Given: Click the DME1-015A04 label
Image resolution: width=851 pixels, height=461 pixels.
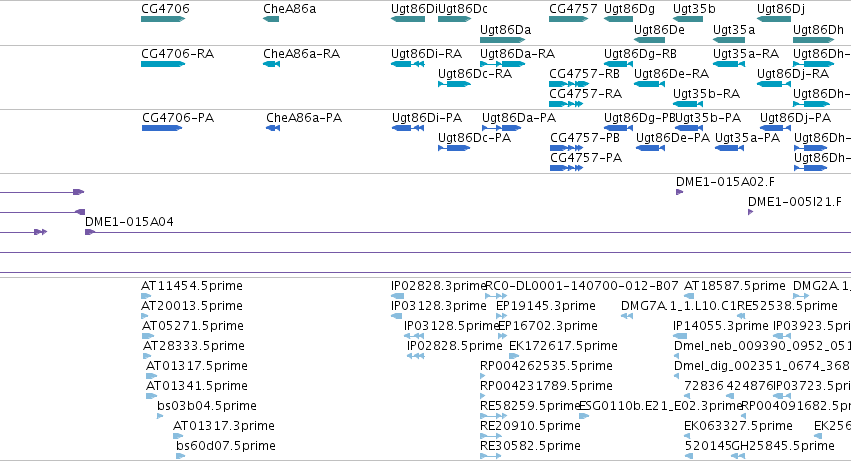Looking at the screenshot, I should click(129, 222).
